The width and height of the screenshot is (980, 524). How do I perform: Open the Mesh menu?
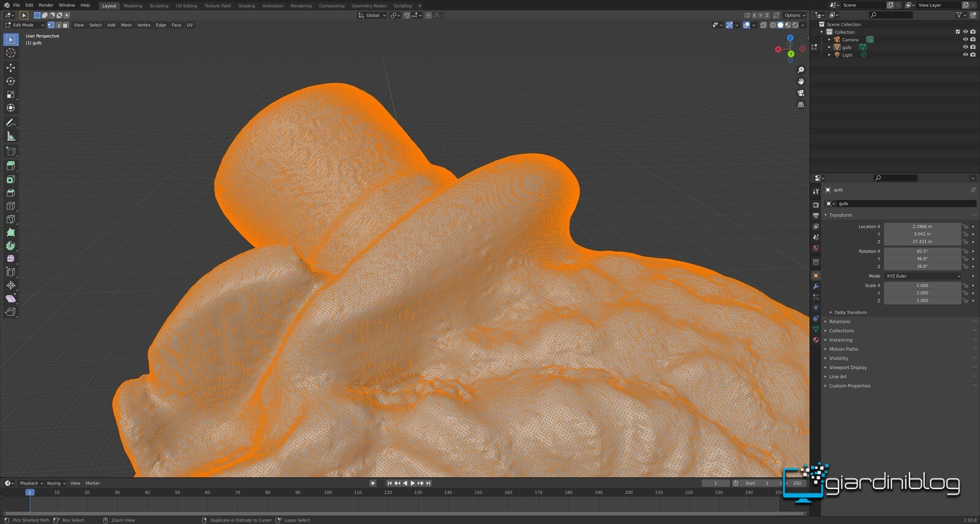tap(126, 25)
